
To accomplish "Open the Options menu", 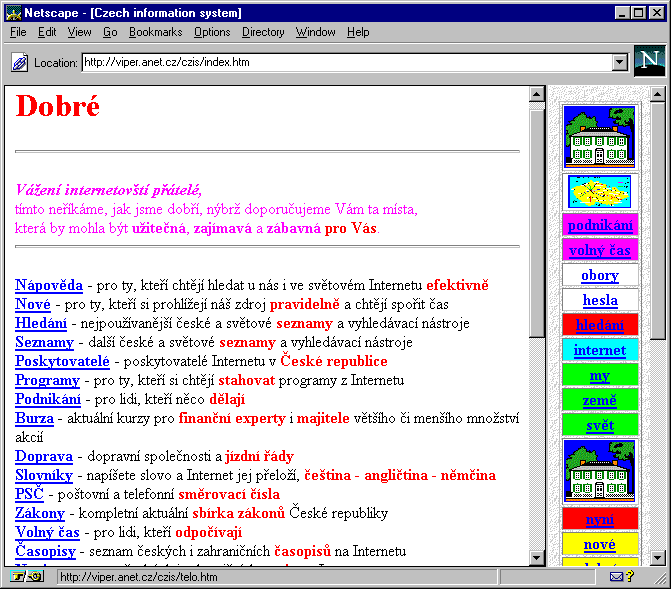I will (x=212, y=32).
